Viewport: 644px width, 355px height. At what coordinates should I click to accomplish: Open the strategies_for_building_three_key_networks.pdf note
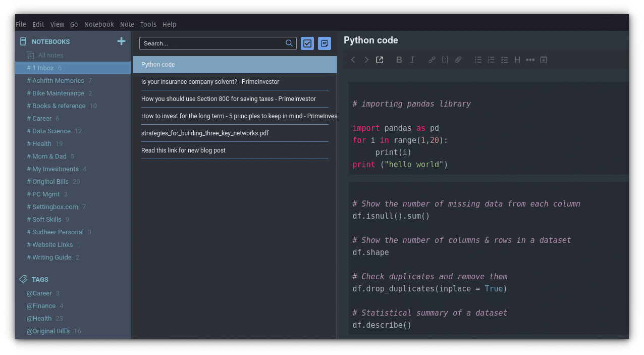(205, 133)
